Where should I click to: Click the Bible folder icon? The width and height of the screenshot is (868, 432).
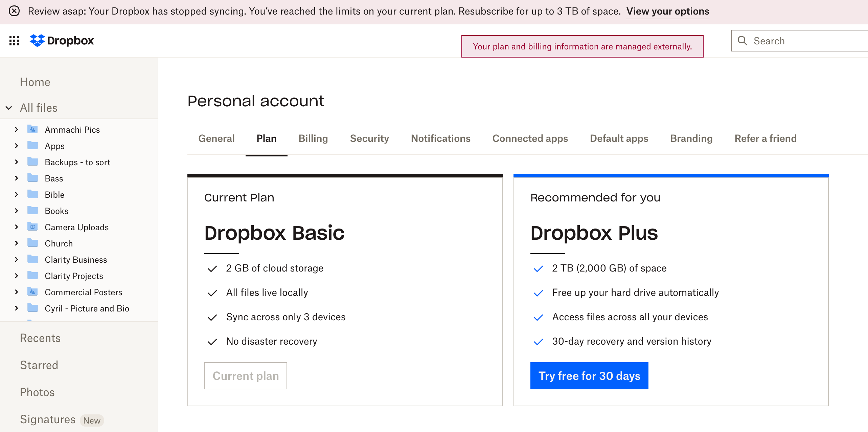click(32, 194)
